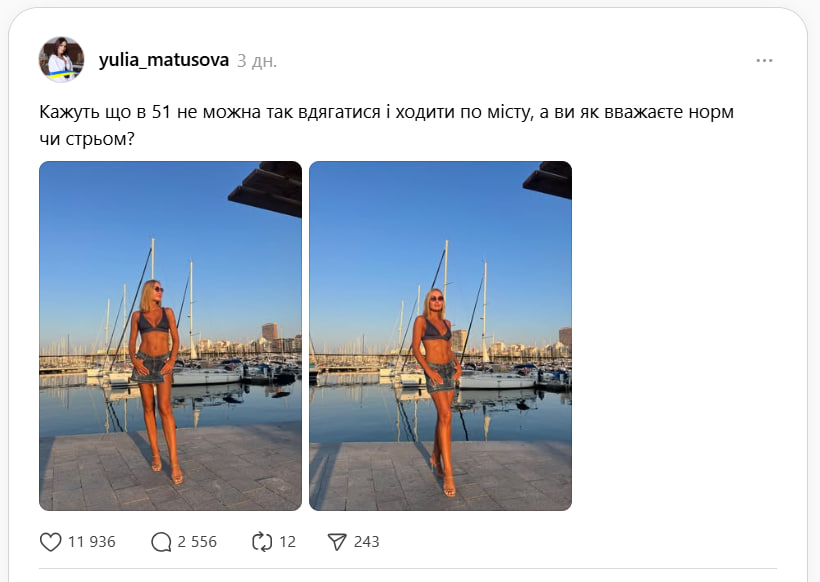The width and height of the screenshot is (820, 582).
Task: Click the white sailboat hull in right photo
Action: [x=497, y=380]
